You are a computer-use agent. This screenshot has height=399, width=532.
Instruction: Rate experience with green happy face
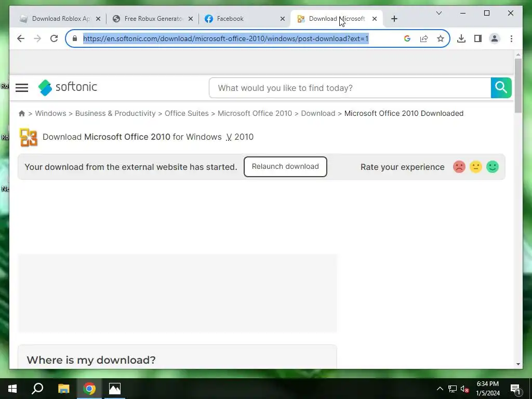tap(493, 167)
